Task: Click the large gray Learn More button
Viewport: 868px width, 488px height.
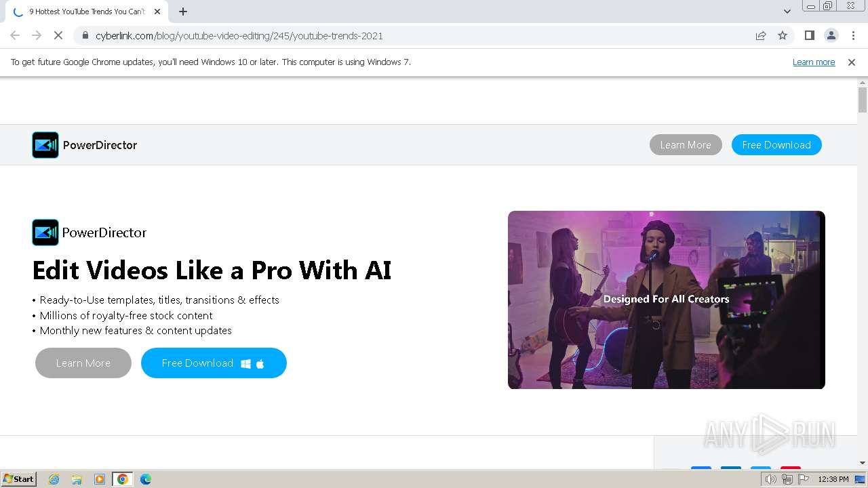Action: click(x=83, y=363)
